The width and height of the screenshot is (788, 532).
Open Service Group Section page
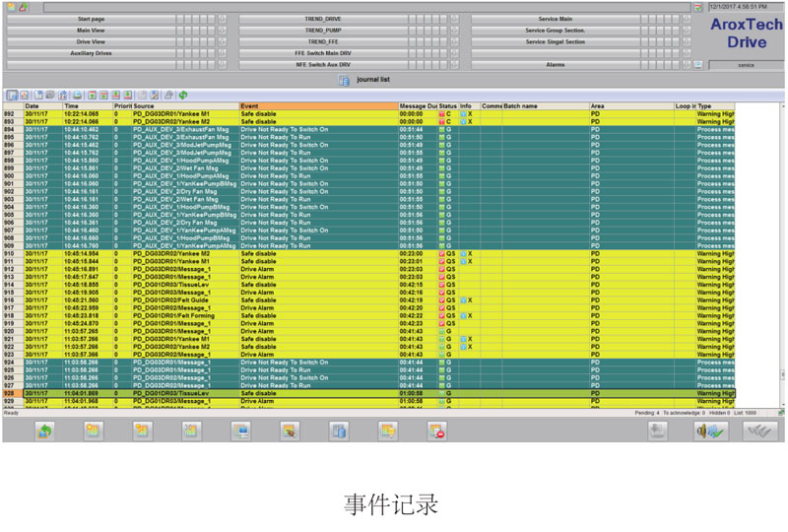pyautogui.click(x=555, y=30)
